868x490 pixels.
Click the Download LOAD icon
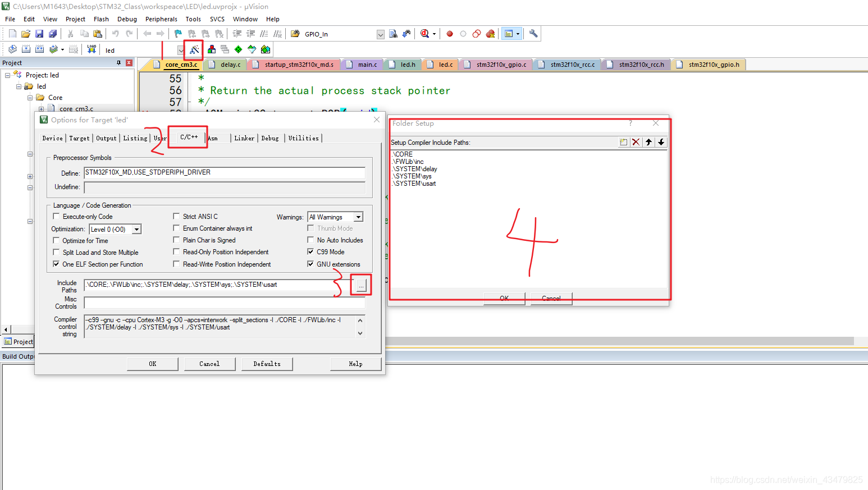[x=92, y=49]
